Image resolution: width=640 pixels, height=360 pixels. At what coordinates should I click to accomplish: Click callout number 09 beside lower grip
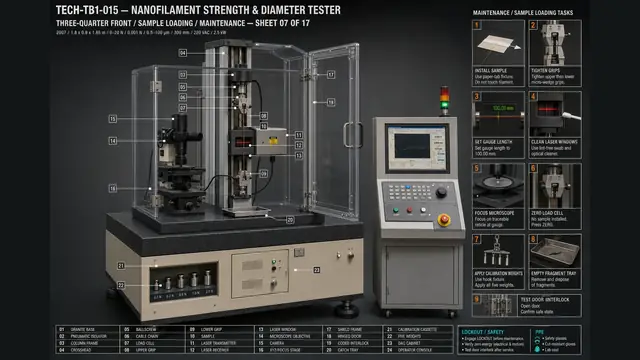(264, 173)
